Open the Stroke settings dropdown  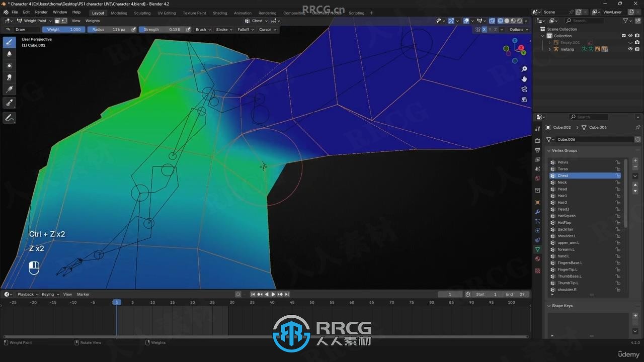click(224, 30)
